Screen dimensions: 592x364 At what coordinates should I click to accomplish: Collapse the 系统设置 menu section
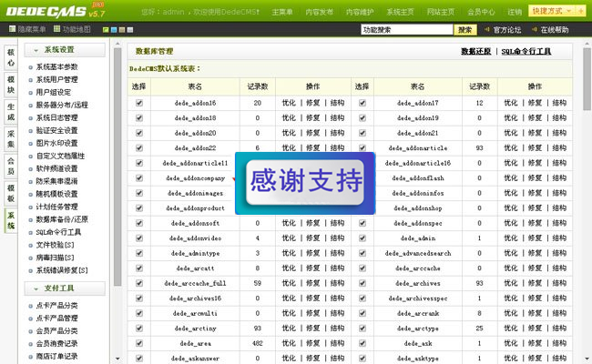[x=65, y=50]
